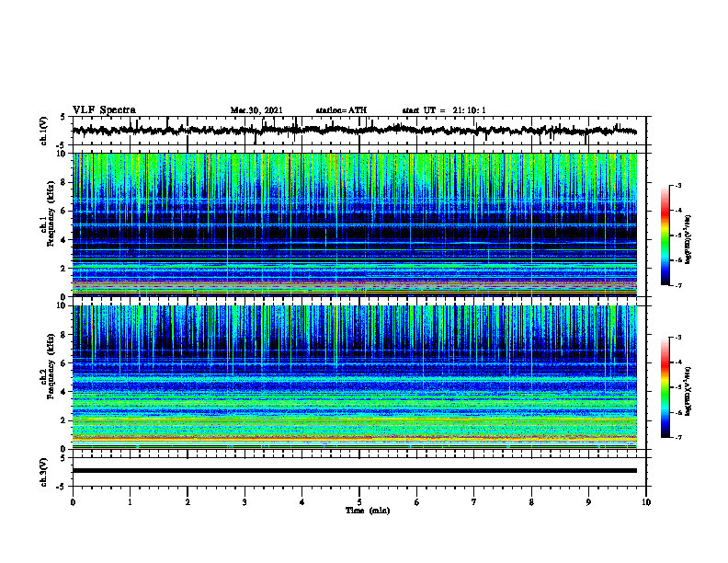Click the time axis tick label "5"
The width and height of the screenshot is (728, 563).
tap(359, 502)
